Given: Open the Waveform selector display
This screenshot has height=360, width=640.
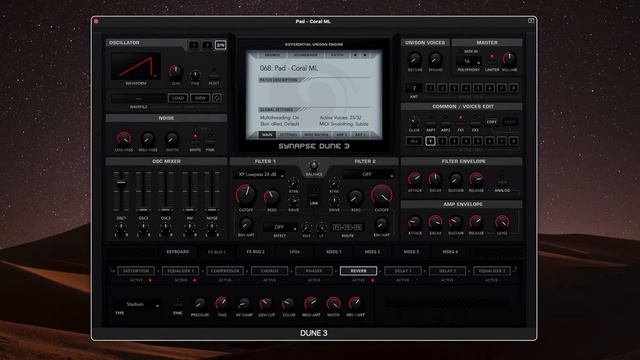Looking at the screenshot, I should tap(136, 67).
